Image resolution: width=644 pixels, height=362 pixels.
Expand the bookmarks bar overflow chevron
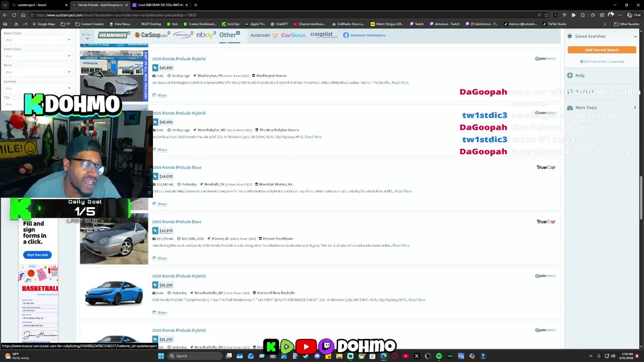[605, 24]
